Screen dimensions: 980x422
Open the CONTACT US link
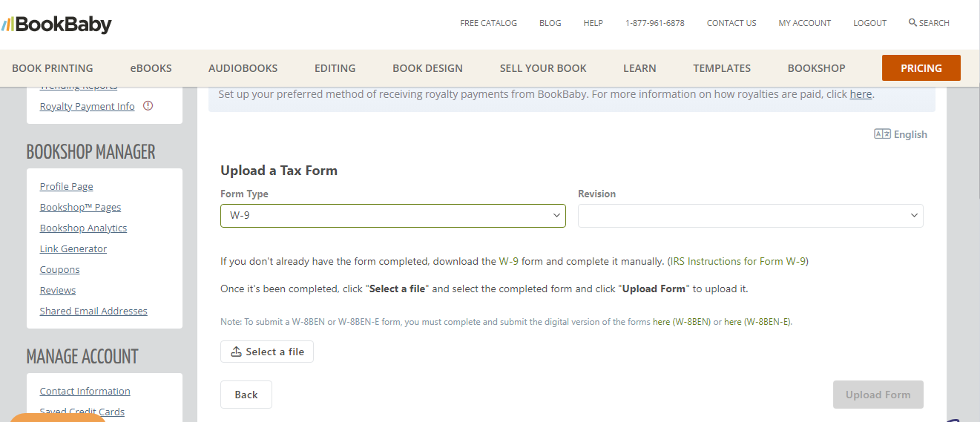tap(731, 23)
